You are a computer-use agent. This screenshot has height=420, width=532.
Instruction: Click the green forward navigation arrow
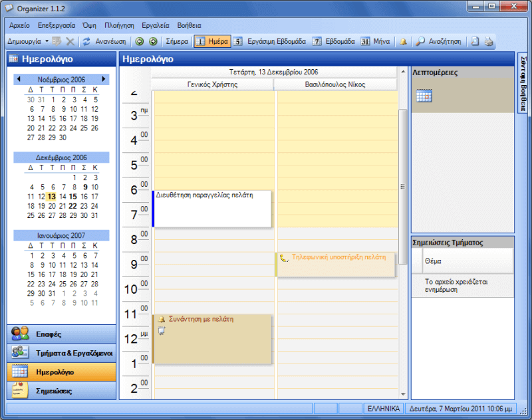pyautogui.click(x=152, y=41)
